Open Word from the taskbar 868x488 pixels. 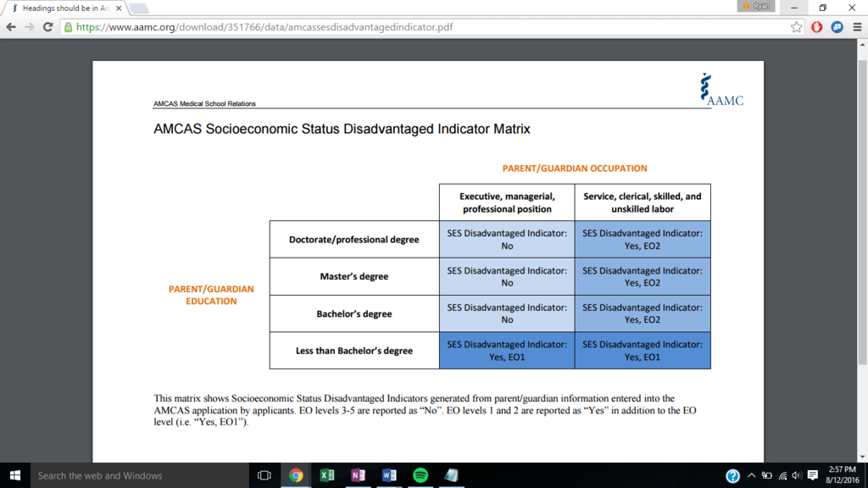[388, 475]
